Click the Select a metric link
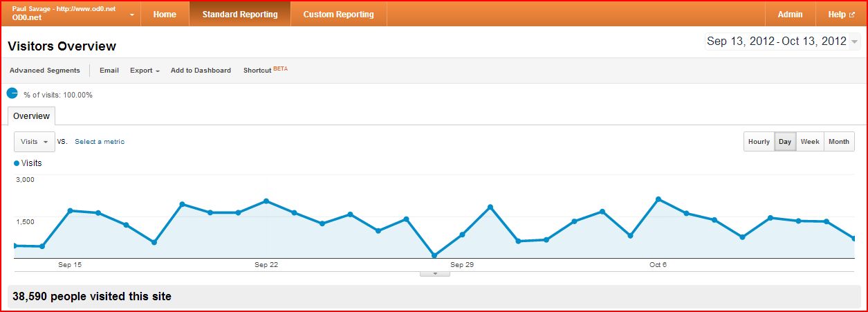 [x=100, y=141]
